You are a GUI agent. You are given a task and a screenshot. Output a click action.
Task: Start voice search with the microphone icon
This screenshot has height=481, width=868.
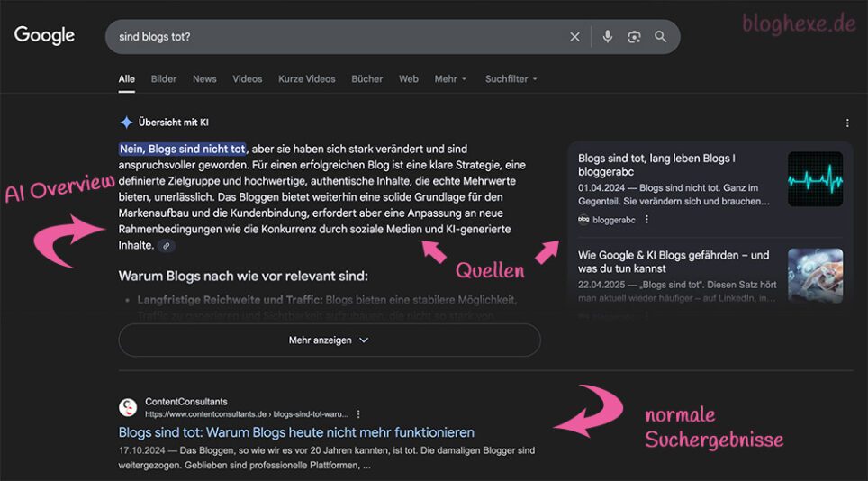click(x=608, y=37)
